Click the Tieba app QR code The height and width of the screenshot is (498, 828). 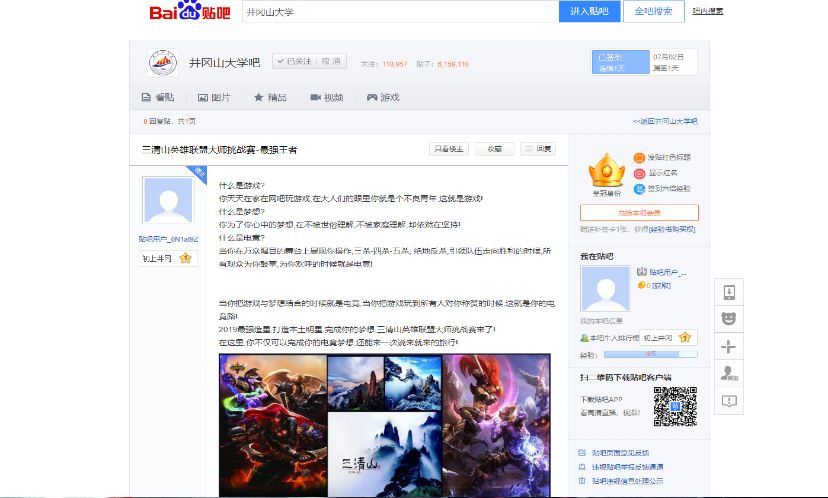pos(675,406)
